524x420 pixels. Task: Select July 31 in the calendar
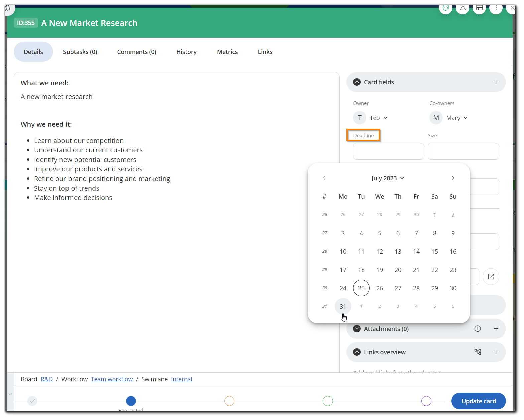tap(343, 306)
